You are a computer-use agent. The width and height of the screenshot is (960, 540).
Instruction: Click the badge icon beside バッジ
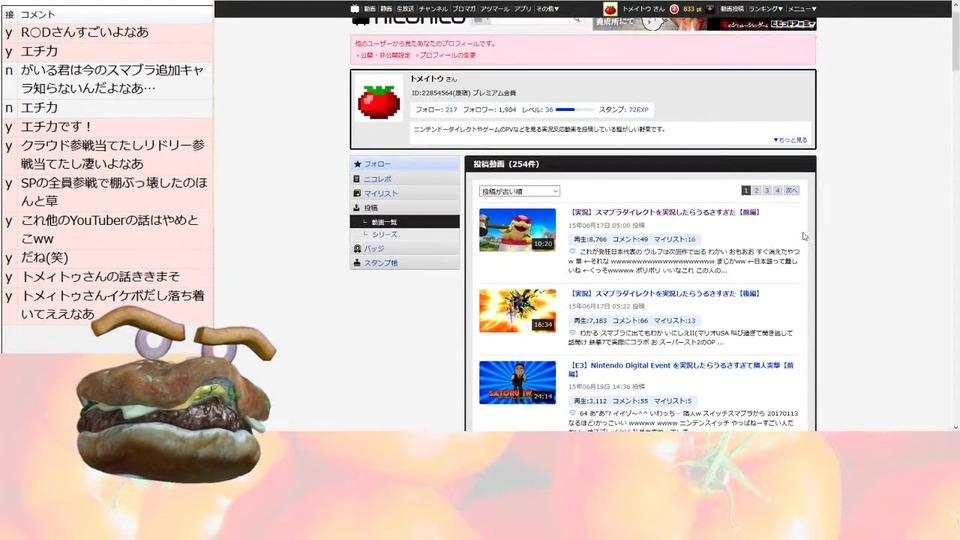tap(357, 249)
